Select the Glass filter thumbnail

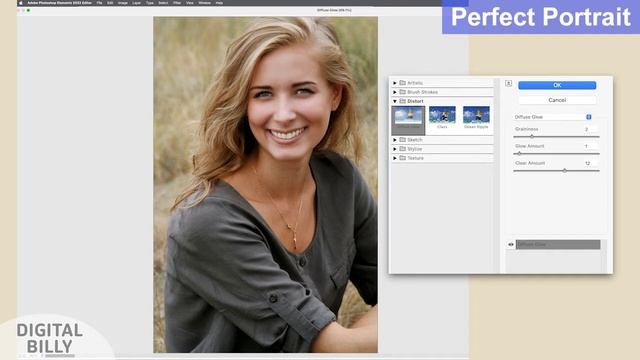[x=442, y=117]
